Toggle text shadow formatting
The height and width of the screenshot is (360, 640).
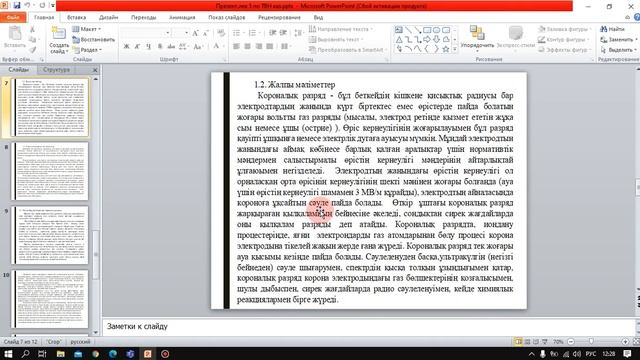pos(160,47)
